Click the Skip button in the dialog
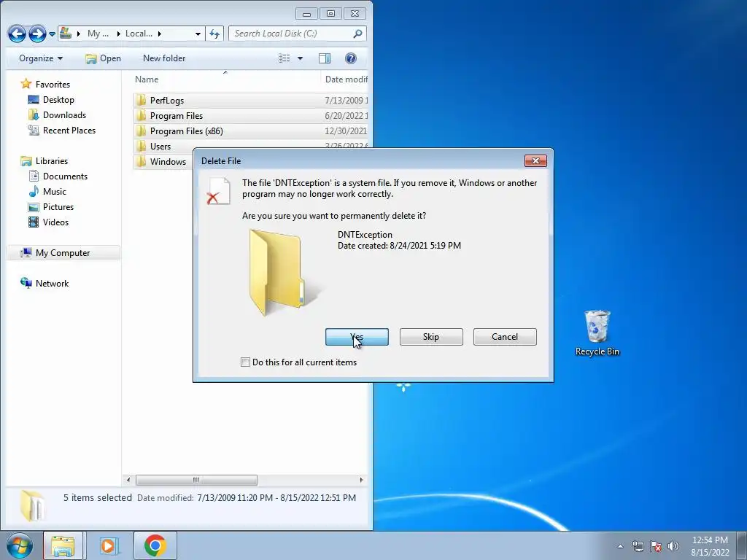The width and height of the screenshot is (747, 560). pos(431,337)
